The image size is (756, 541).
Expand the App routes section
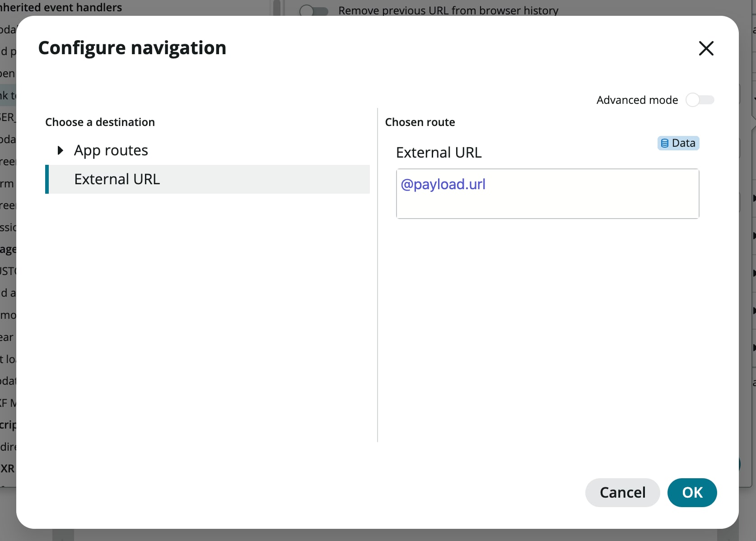(x=61, y=150)
